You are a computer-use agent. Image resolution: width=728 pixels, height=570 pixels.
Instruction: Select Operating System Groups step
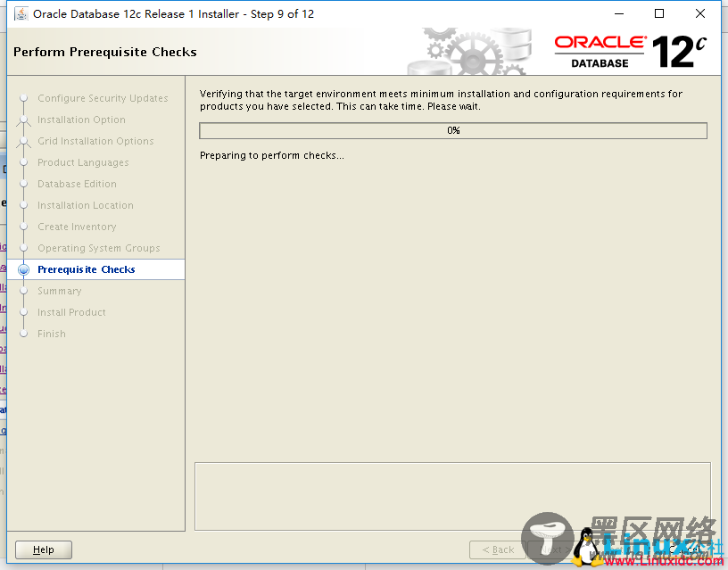[x=99, y=248]
